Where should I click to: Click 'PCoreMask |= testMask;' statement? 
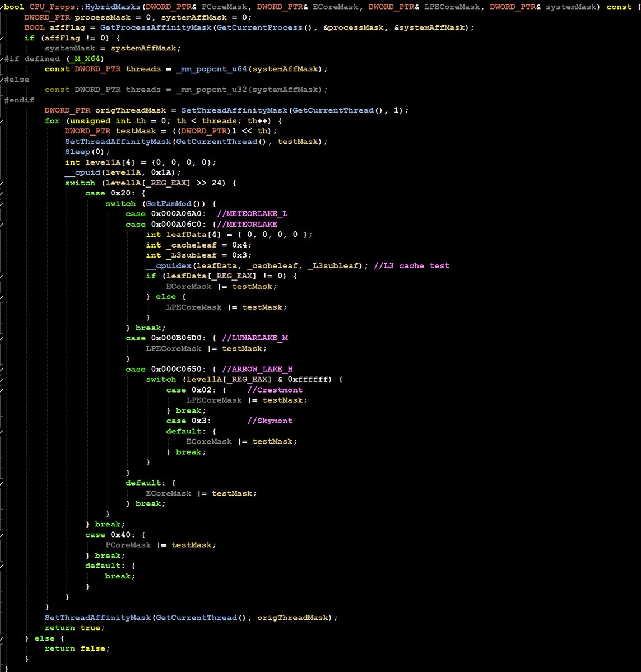point(161,545)
